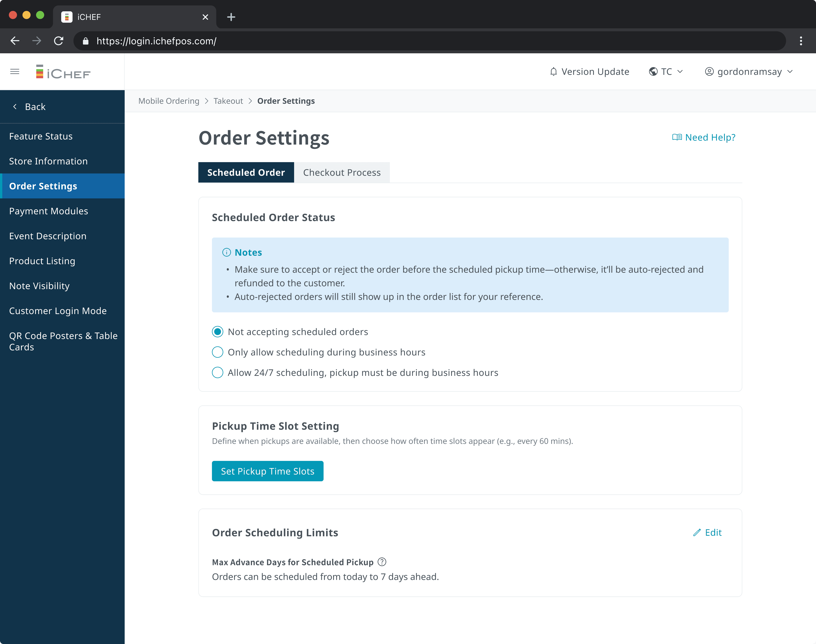
Task: Open the browser three-dot menu
Action: [x=801, y=41]
